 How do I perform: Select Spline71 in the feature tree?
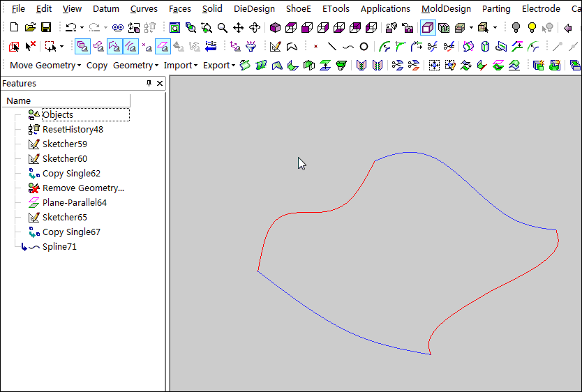coord(59,247)
